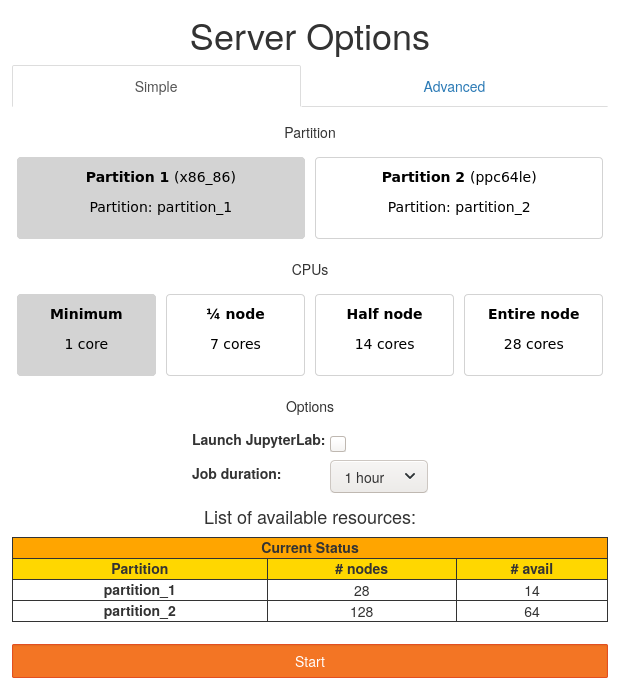
Task: Click the # avail column header
Action: (x=531, y=569)
